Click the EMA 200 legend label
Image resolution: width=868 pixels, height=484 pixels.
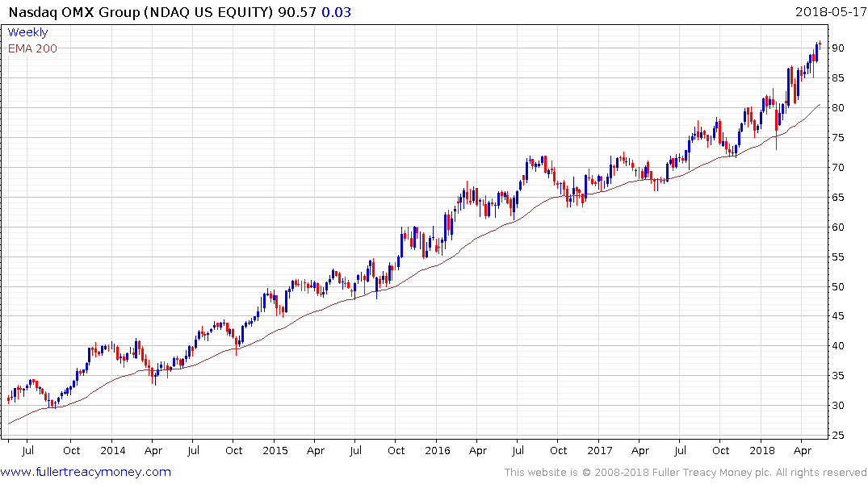tap(32, 48)
